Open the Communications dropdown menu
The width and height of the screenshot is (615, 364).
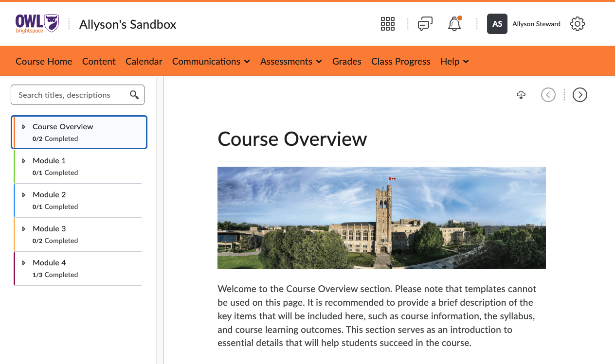(x=211, y=61)
